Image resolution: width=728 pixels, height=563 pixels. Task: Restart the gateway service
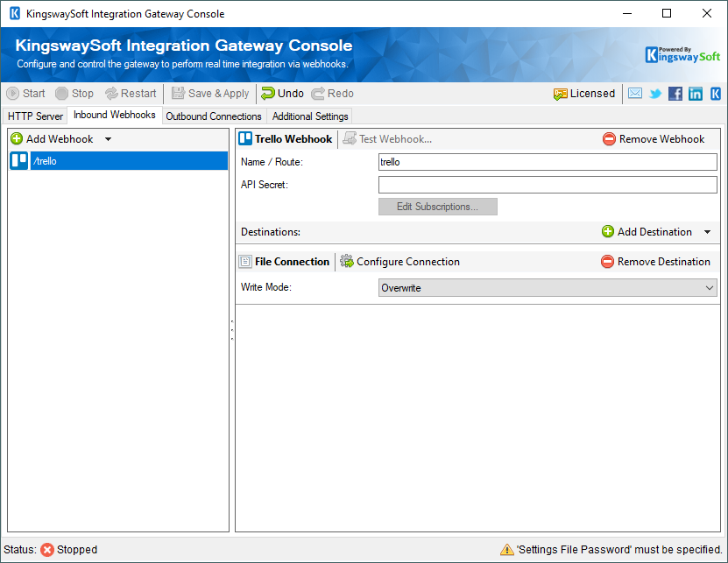tap(131, 94)
